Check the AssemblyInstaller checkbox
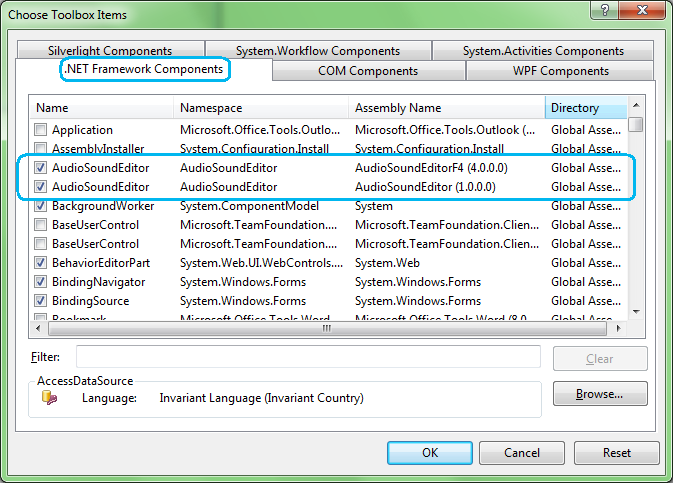673x483 pixels. pyautogui.click(x=41, y=149)
